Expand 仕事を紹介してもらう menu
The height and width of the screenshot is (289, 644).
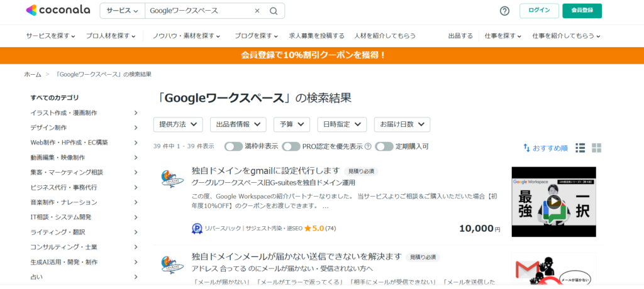567,36
